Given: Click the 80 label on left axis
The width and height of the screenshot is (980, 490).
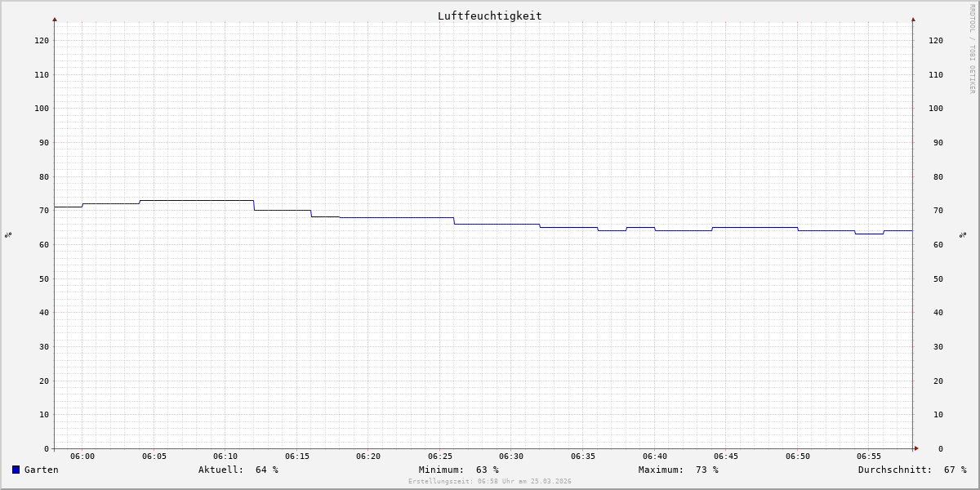Looking at the screenshot, I should point(44,176).
